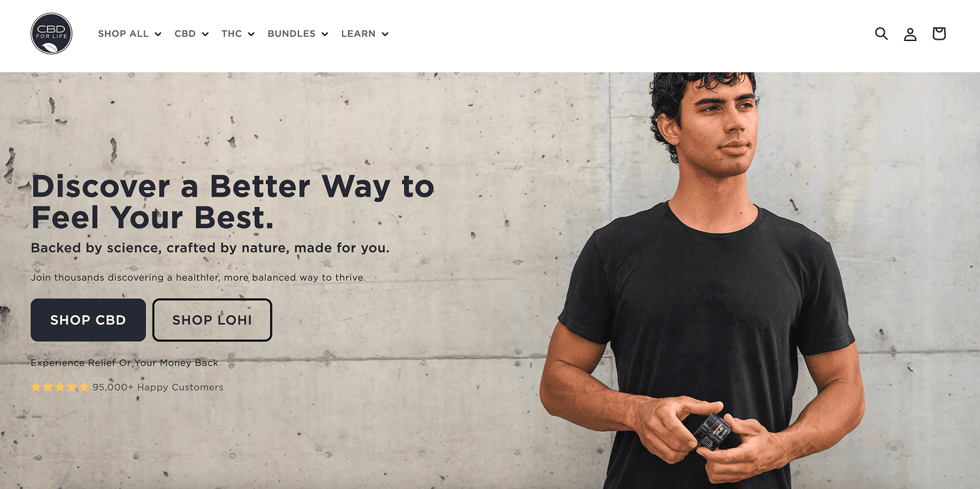Viewport: 980px width, 489px height.
Task: Click the CBD For Life logo
Action: tap(51, 34)
